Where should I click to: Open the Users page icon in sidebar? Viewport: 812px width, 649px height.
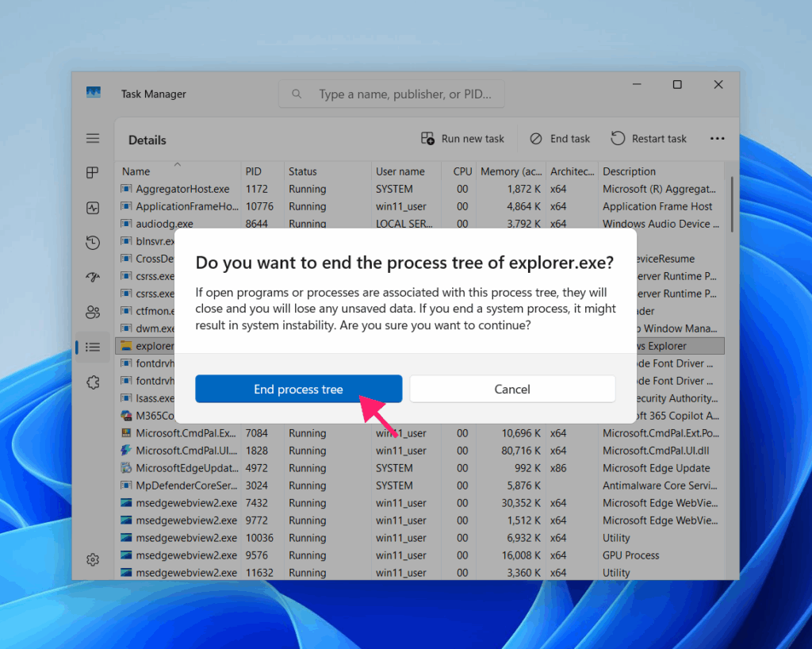[93, 312]
